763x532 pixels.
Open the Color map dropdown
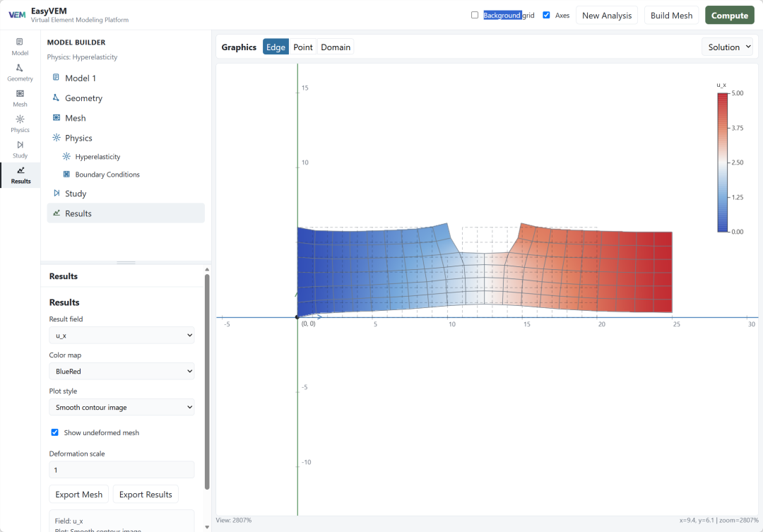pyautogui.click(x=122, y=371)
